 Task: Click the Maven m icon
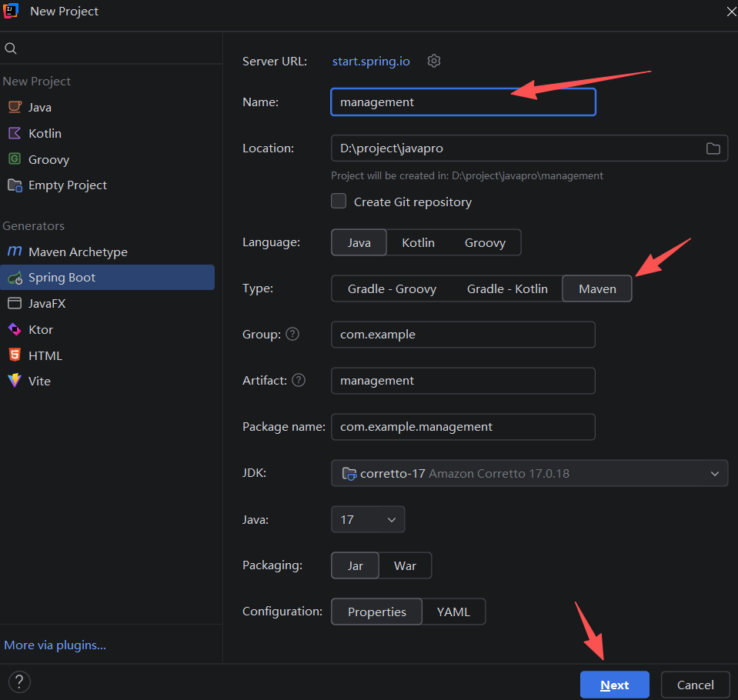[15, 252]
